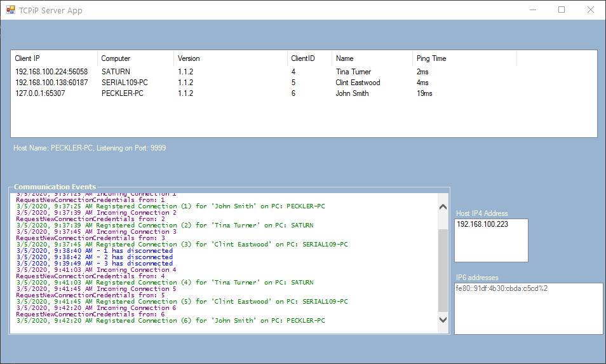Image resolution: width=606 pixels, height=364 pixels.
Task: Click inside the Host IP4 Address box
Action: point(491,239)
